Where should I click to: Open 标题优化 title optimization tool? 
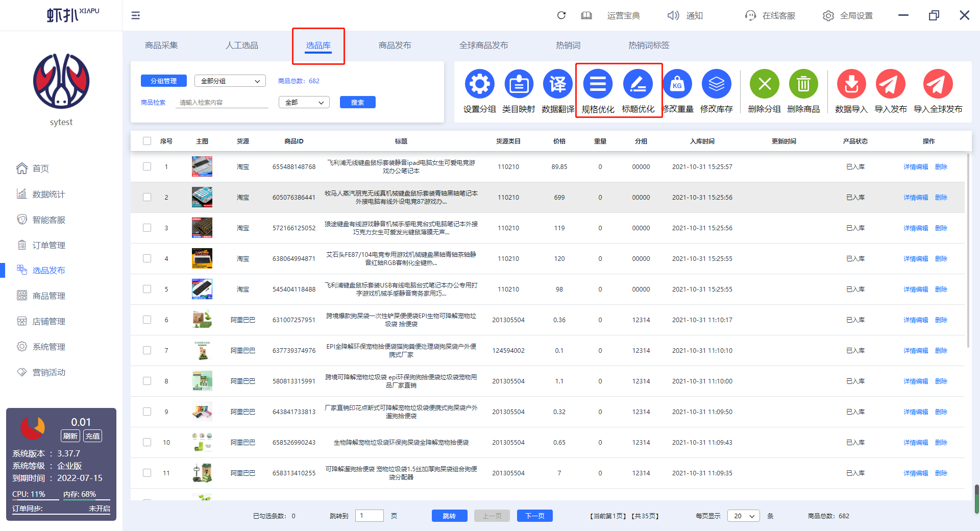click(x=638, y=84)
